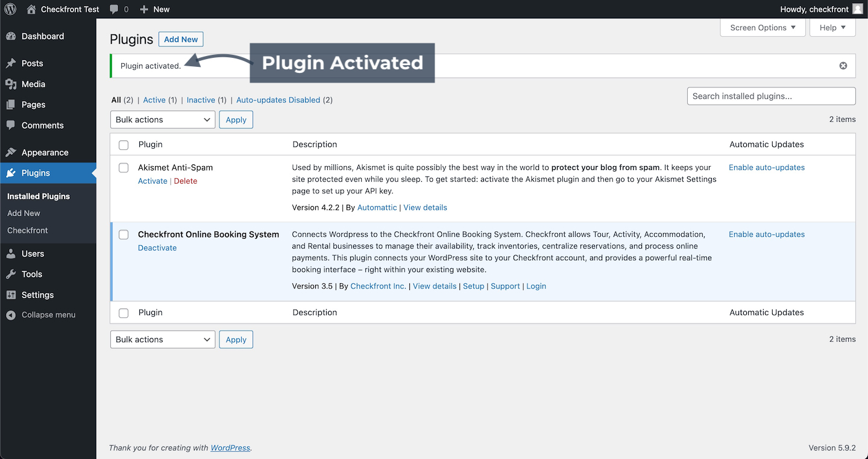
Task: Filter plugins by the All tab
Action: pos(116,100)
